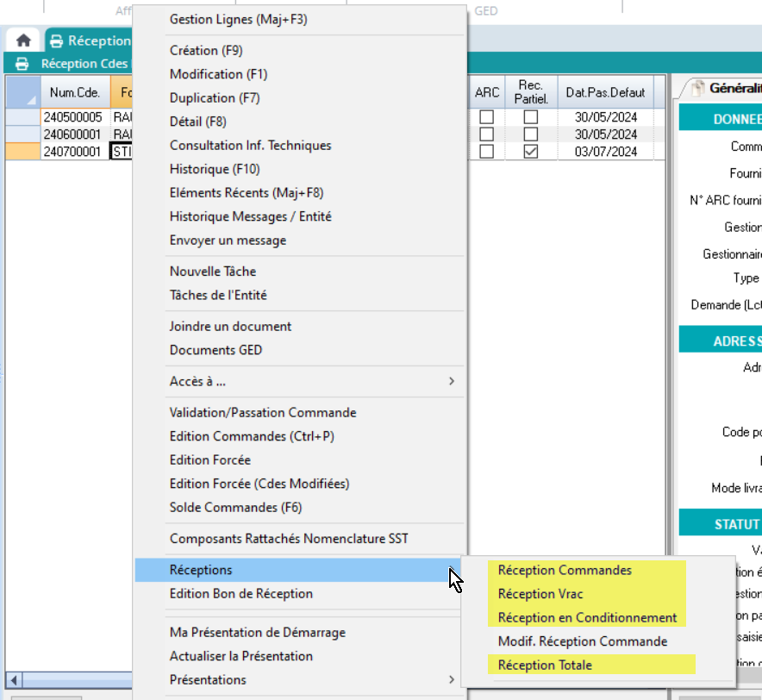Click the home tab icon
Image resolution: width=762 pixels, height=700 pixels.
click(23, 41)
